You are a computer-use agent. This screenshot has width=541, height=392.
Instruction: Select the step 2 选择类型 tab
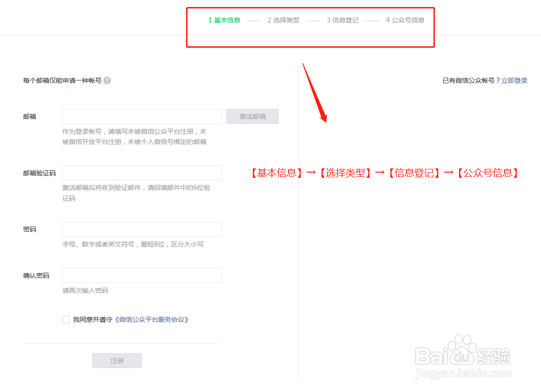pyautogui.click(x=283, y=21)
